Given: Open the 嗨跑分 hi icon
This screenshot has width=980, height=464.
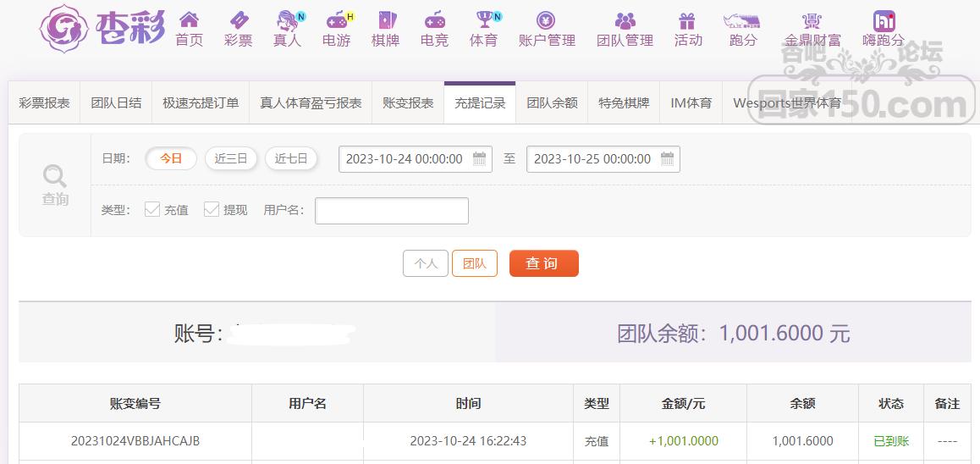Looking at the screenshot, I should 884,20.
